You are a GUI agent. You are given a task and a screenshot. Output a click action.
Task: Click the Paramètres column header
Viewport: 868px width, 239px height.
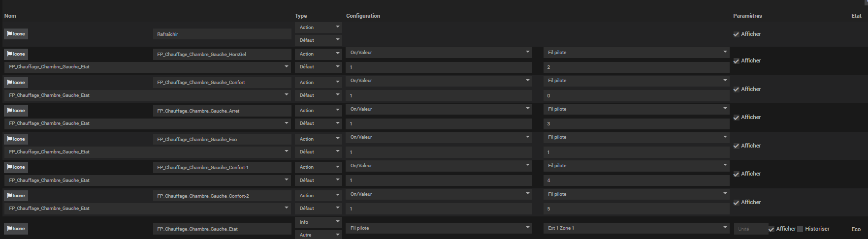coord(747,16)
